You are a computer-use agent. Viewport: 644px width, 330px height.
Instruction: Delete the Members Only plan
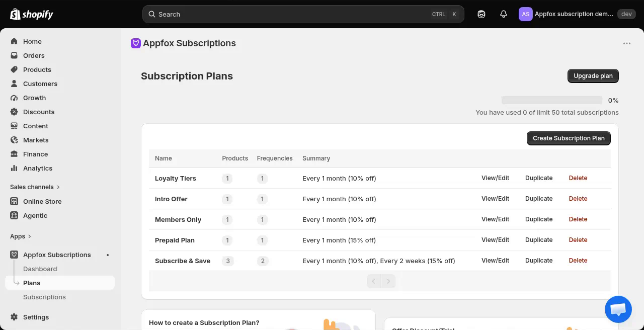click(578, 219)
